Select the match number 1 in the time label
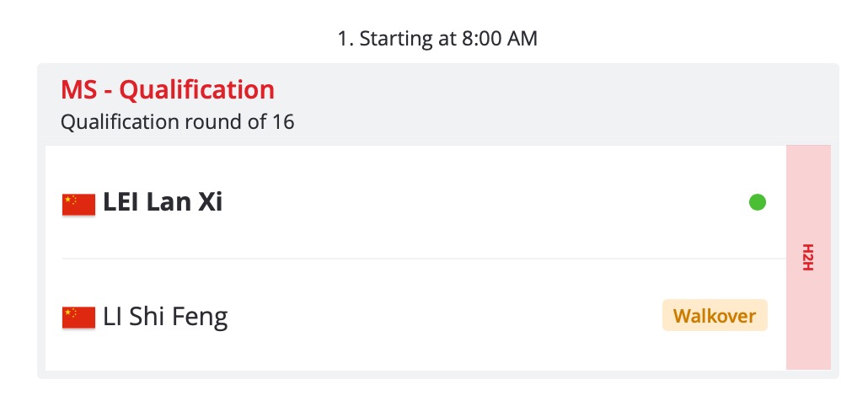Image resolution: width=868 pixels, height=401 pixels. [x=343, y=39]
